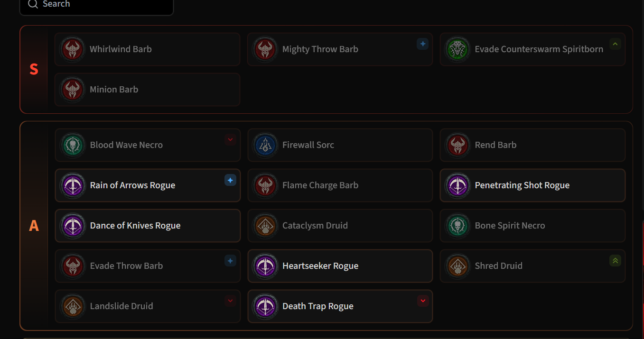This screenshot has height=339, width=644.
Task: Click the blue star badge on Evade Throw Barb
Action: [230, 260]
